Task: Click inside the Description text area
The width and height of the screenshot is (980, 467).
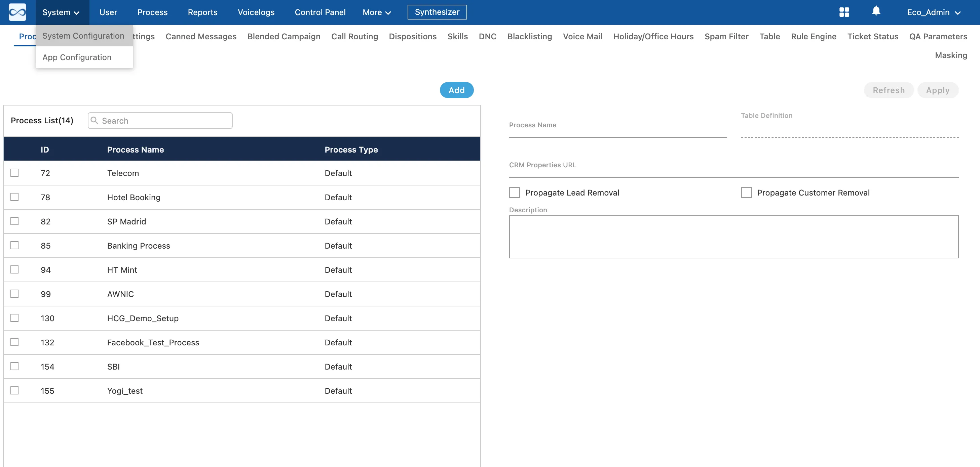Action: [x=733, y=237]
